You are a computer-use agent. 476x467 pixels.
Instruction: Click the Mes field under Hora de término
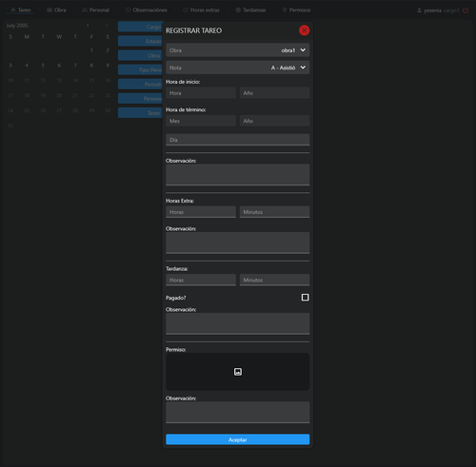coord(201,121)
